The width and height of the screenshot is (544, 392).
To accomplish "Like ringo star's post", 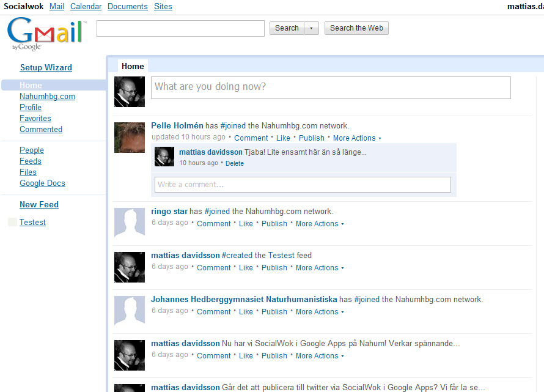I will pos(246,224).
